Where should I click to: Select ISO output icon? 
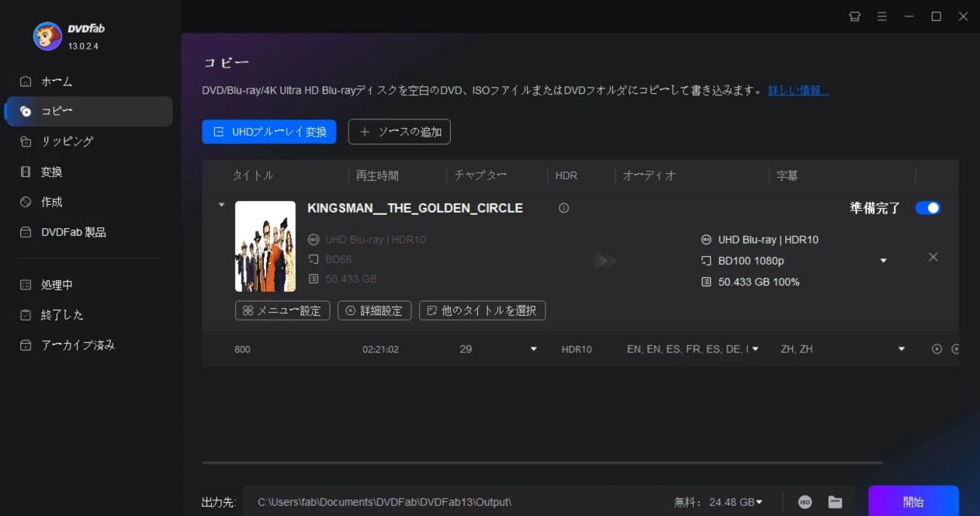tap(805, 502)
